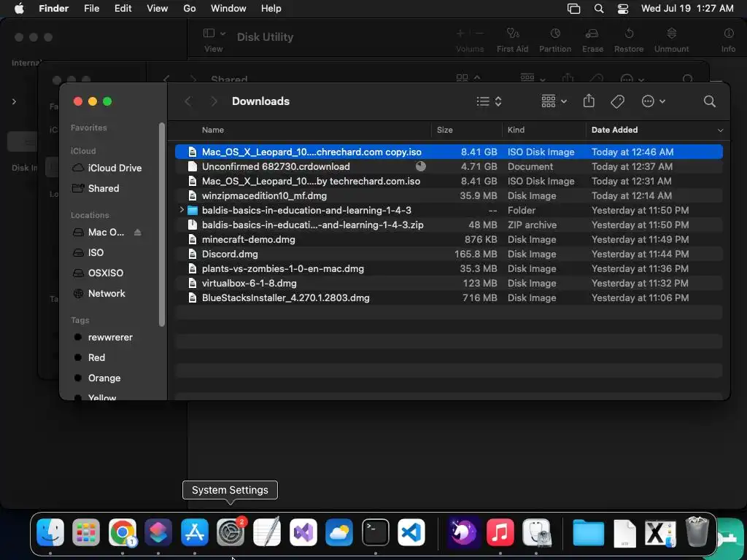Select virtualbox-6-1-8.dmg
The image size is (747, 560).
(449, 284)
